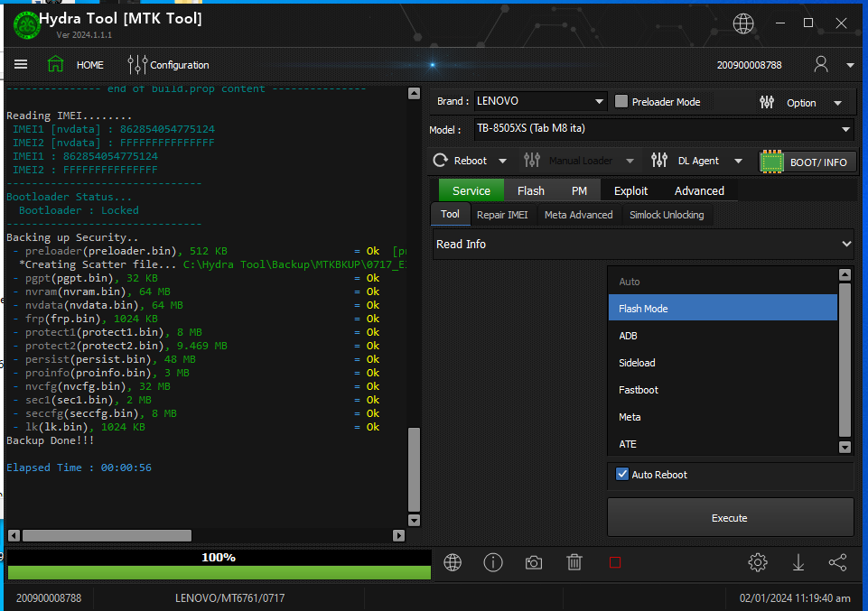Viewport: 868px width, 611px height.
Task: Switch to the Flash tab
Action: pos(531,190)
